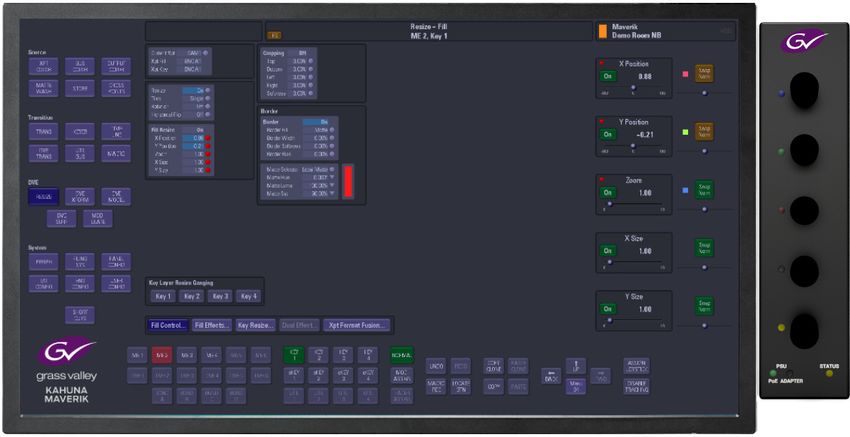Click the green square beside Y Position
Image resolution: width=850 pixels, height=437 pixels.
pos(685,132)
